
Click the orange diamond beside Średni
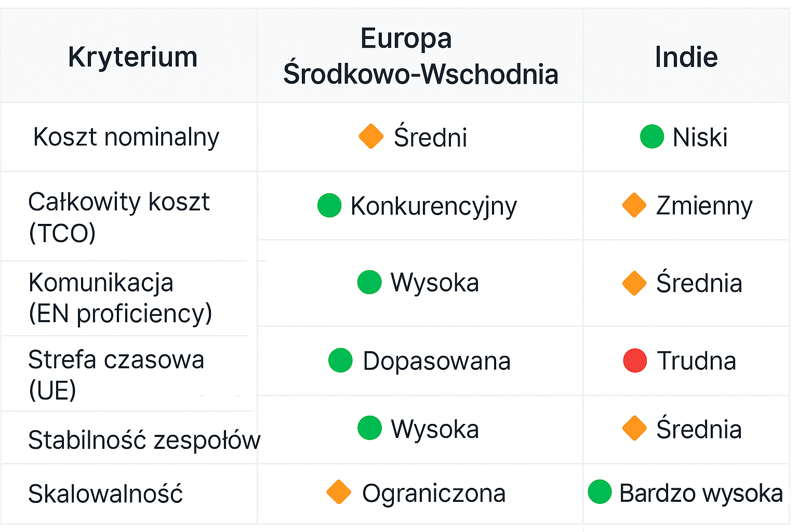[371, 136]
